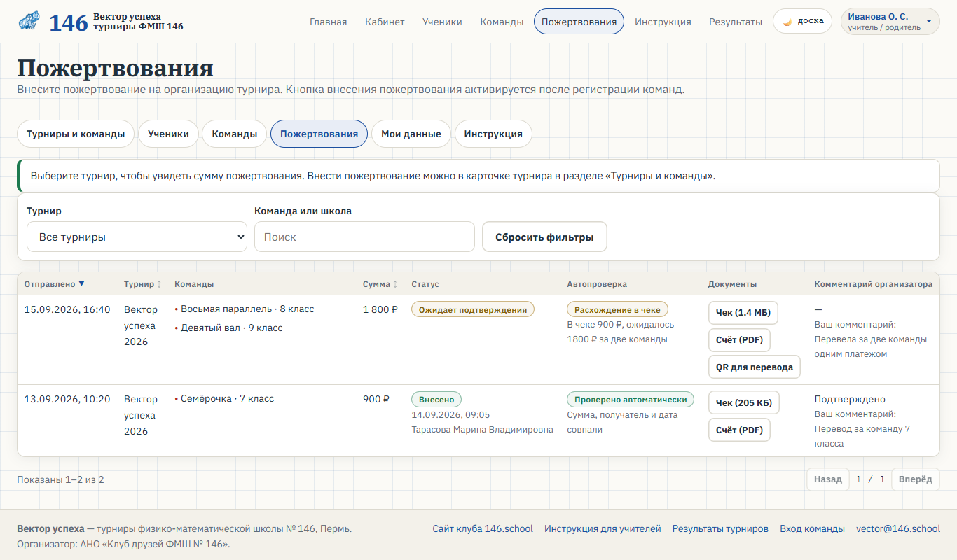Show the QR для перевода
Screen dimensions: 957x560
(x=754, y=367)
